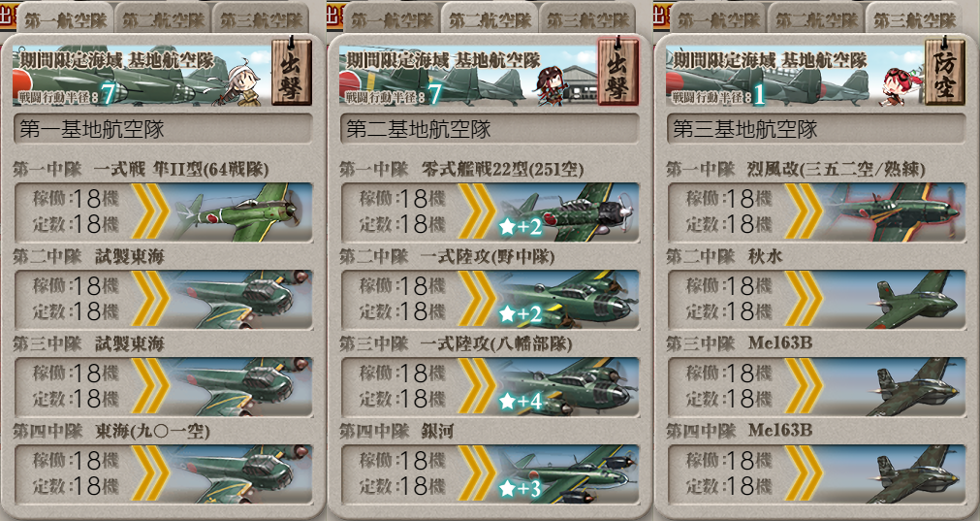Expand the yellow chevrons on third squadron Me163B

(804, 386)
